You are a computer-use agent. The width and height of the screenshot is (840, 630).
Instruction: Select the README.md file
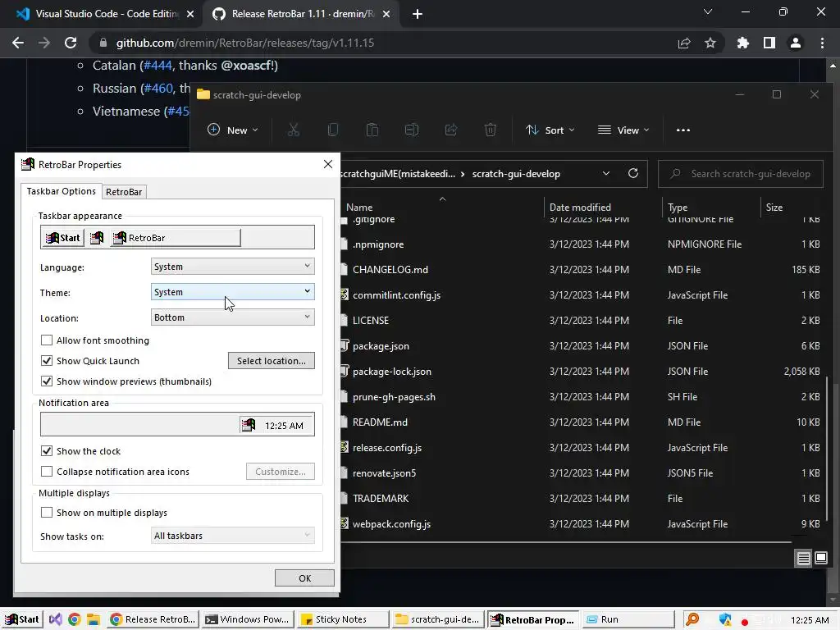coord(380,422)
